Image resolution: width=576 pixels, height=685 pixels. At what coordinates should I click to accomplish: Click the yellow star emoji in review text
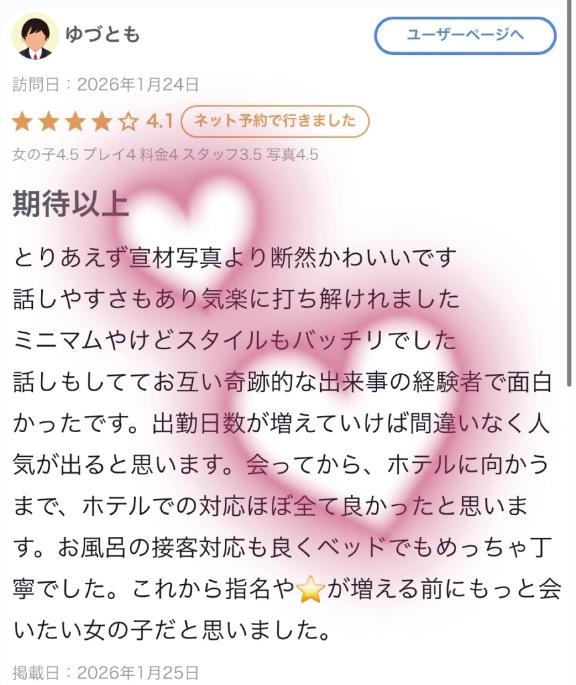pos(310,590)
